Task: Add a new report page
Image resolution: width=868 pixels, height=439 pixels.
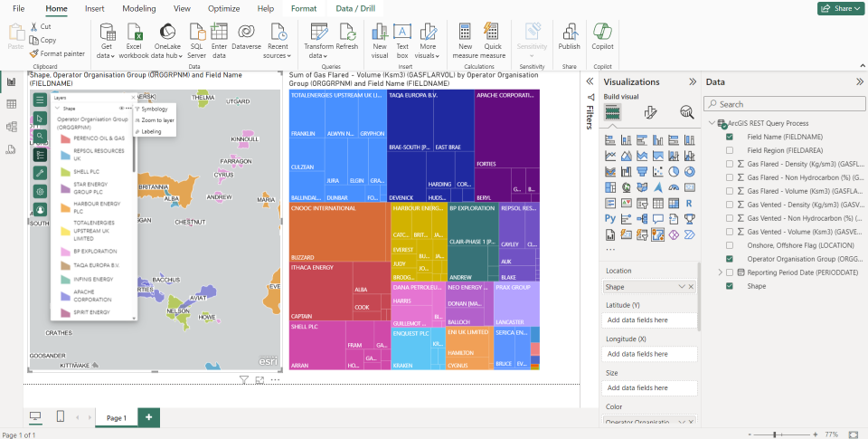Action: point(148,417)
